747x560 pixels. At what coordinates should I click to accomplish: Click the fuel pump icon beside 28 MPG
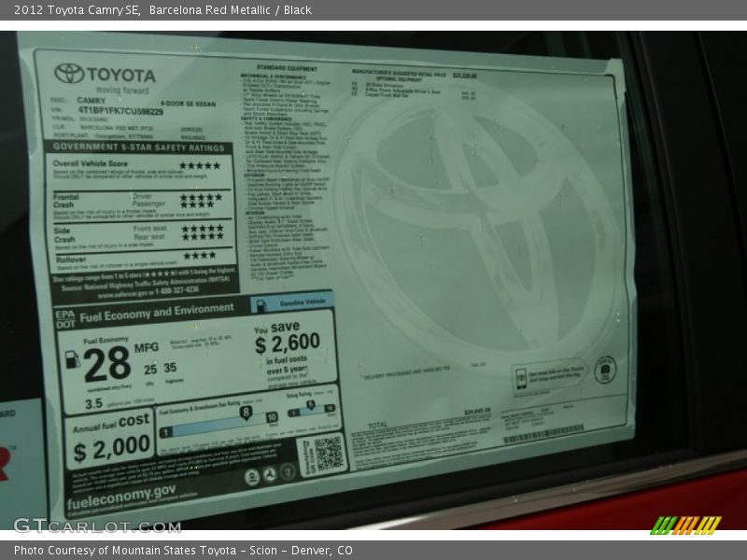[x=72, y=358]
